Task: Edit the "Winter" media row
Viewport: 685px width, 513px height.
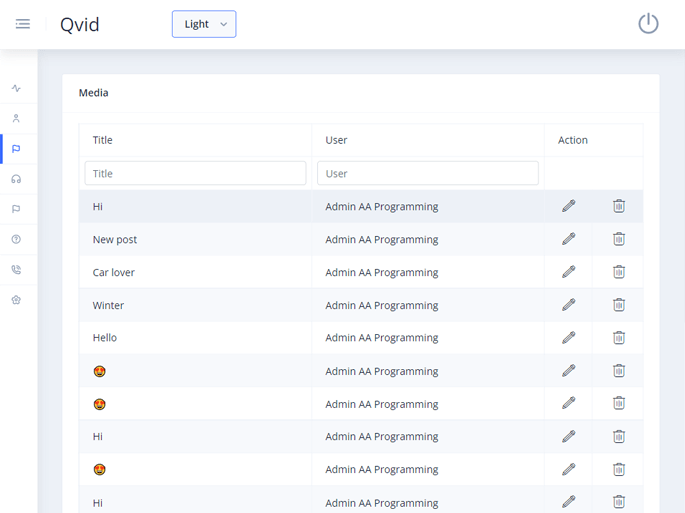Action: [568, 305]
